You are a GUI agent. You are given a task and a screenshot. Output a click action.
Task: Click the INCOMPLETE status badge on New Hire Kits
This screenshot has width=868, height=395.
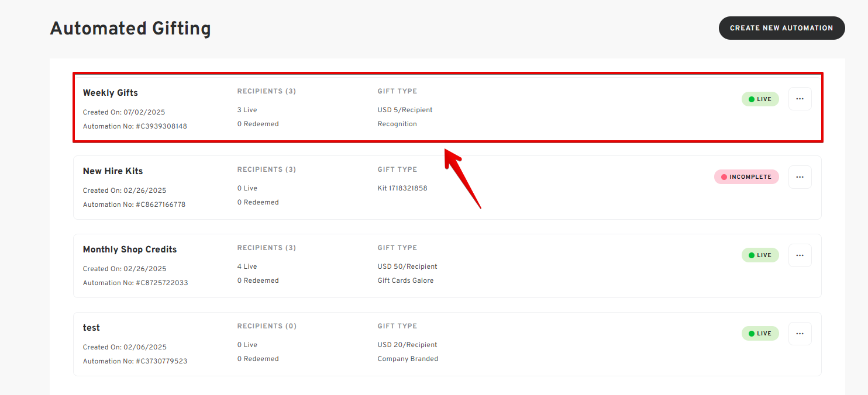746,177
